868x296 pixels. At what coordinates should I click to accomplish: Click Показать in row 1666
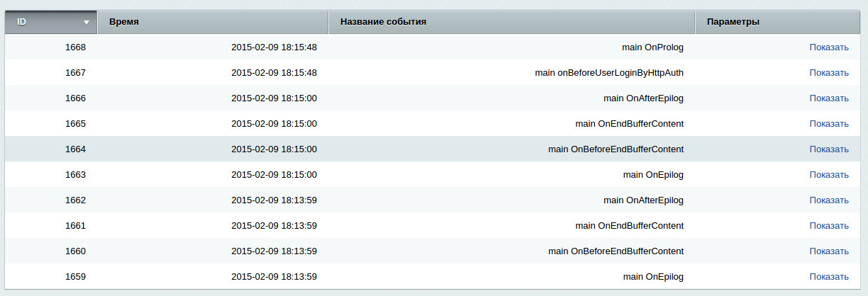pyautogui.click(x=828, y=98)
